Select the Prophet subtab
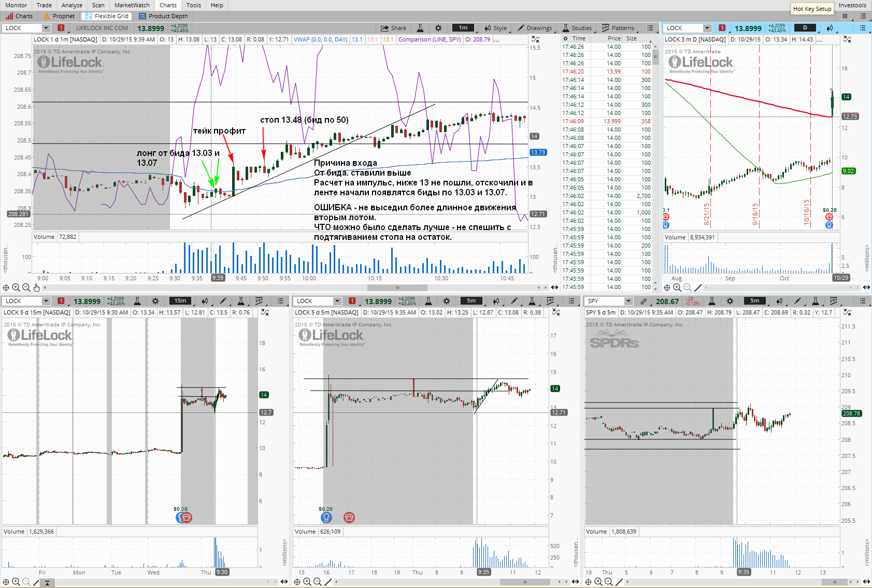Screen dimensions: 872x588 (x=59, y=16)
